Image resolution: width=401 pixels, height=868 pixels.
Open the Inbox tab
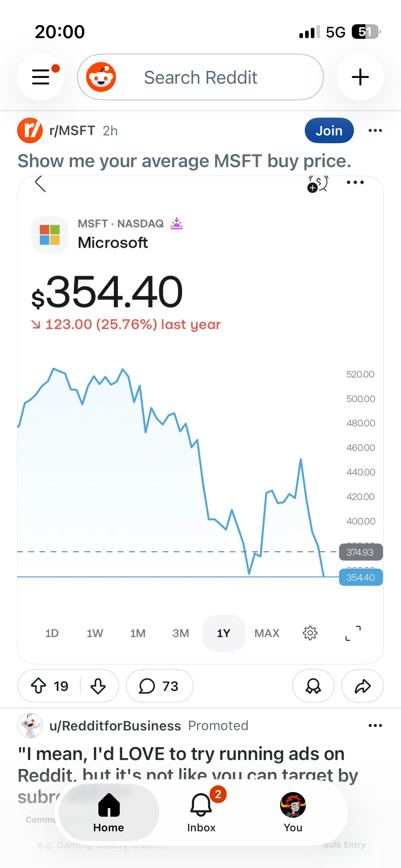click(x=201, y=812)
